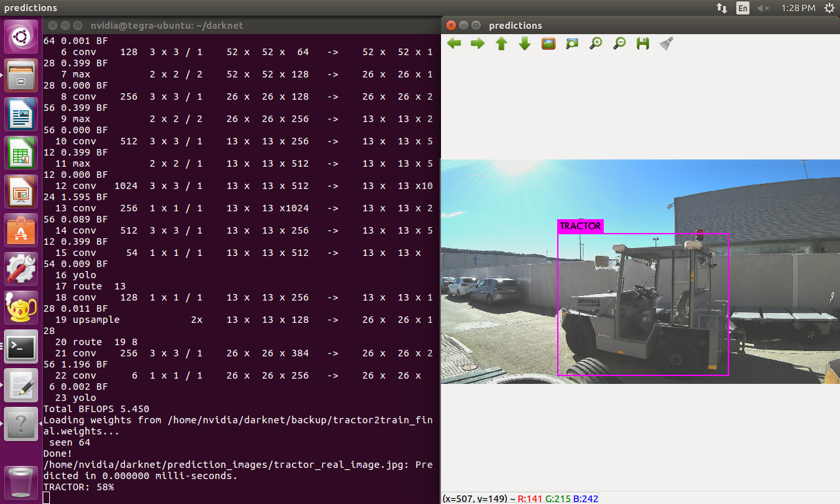Open the sound indicator menu
Viewport: 840px width, 504px height.
(763, 8)
